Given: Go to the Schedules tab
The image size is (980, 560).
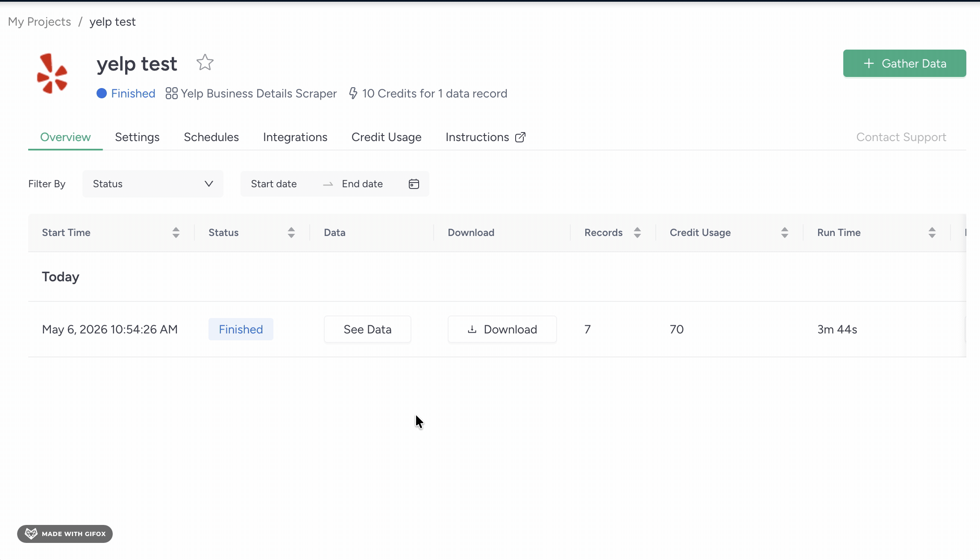Looking at the screenshot, I should click(211, 137).
